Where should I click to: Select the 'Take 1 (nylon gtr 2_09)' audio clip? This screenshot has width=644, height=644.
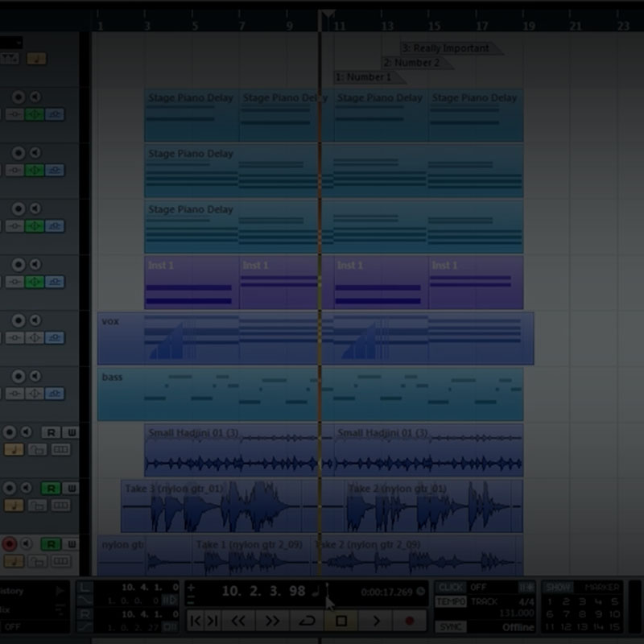251,555
